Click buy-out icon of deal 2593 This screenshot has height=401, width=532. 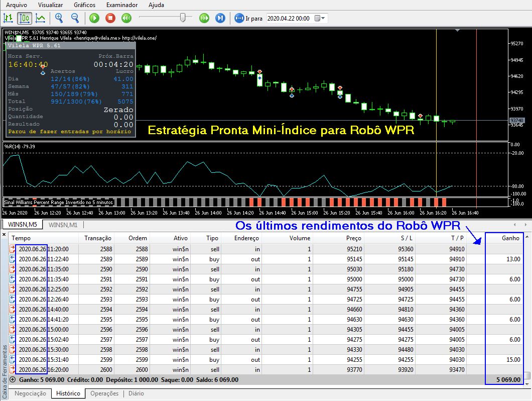tap(12, 299)
